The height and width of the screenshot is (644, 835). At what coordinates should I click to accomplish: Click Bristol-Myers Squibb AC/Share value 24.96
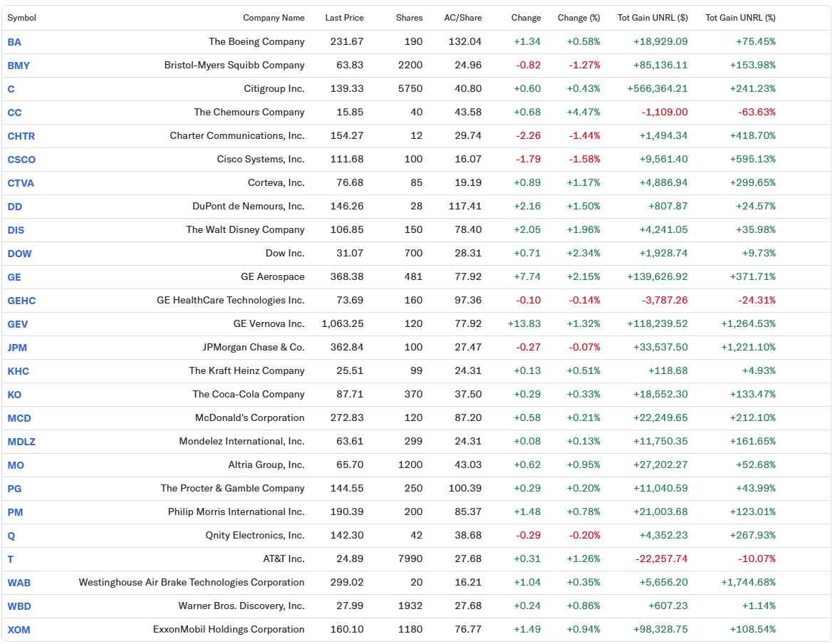click(468, 65)
